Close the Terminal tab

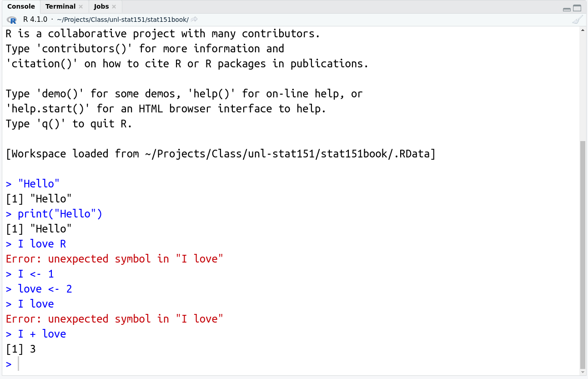point(81,7)
